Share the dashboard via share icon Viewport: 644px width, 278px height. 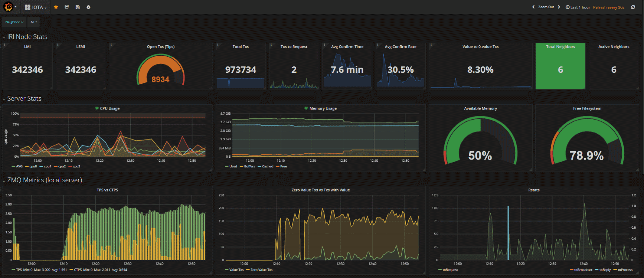[x=67, y=7]
